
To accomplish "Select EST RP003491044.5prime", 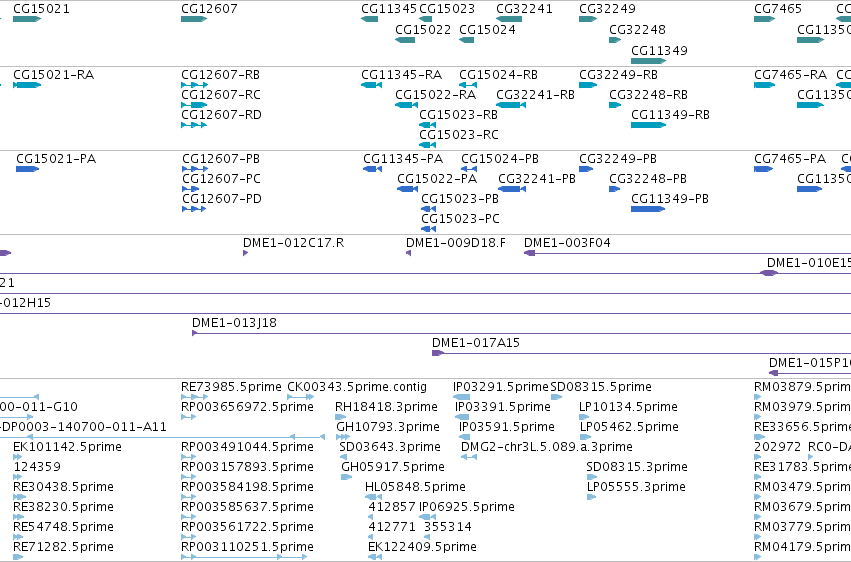I will (188, 457).
